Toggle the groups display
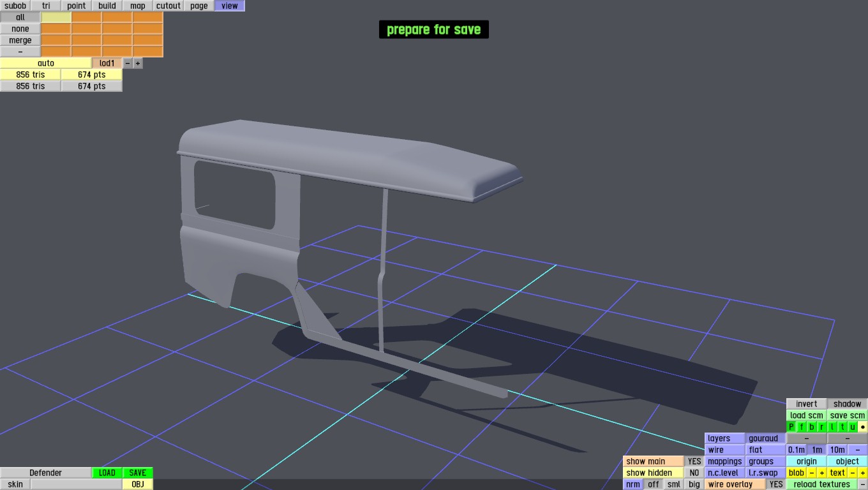 tap(766, 461)
